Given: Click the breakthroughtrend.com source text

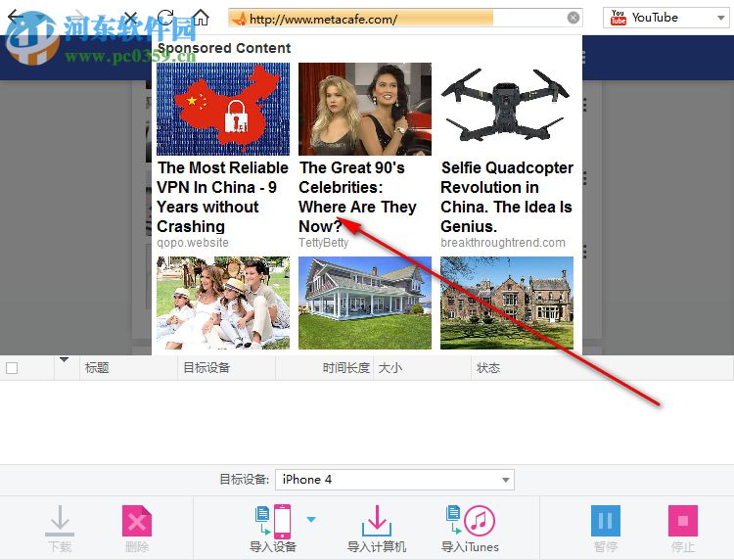Looking at the screenshot, I should coord(503,243).
